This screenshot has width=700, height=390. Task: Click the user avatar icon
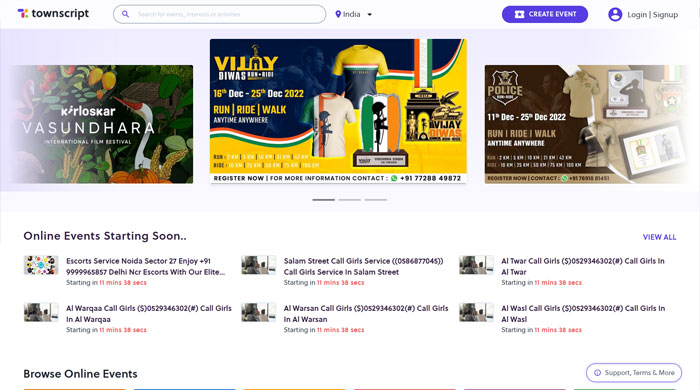615,14
